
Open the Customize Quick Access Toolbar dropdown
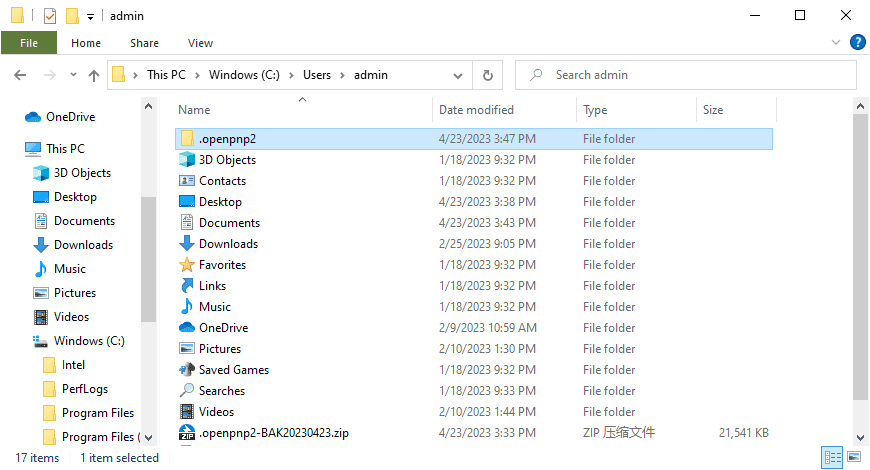coord(90,16)
